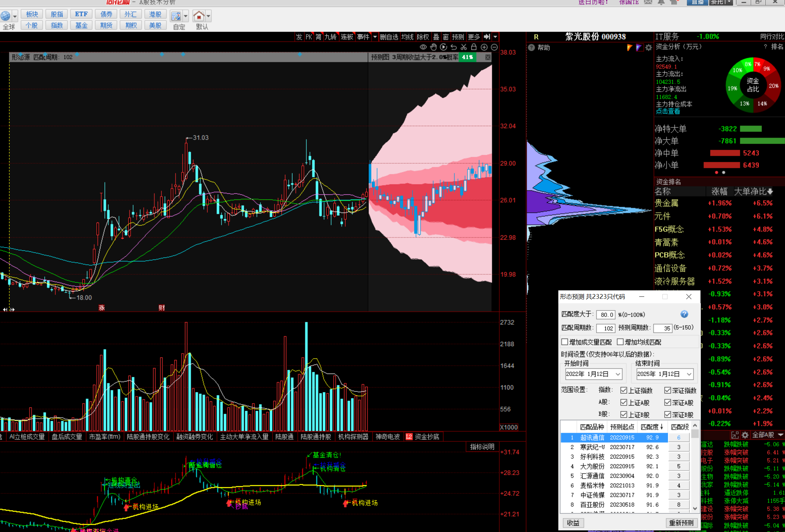Switch to the 机构探测器 indicator tab
Screen dimensions: 785x532
point(353,437)
